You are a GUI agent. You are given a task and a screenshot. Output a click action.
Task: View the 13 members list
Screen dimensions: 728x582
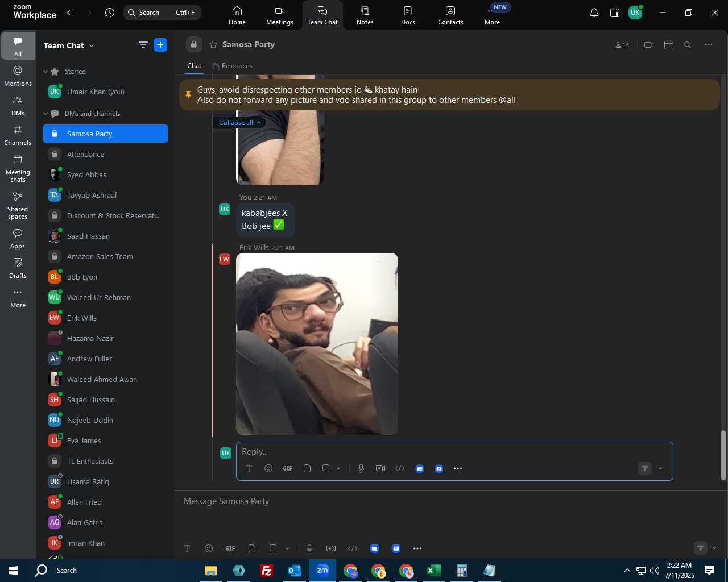click(x=622, y=45)
